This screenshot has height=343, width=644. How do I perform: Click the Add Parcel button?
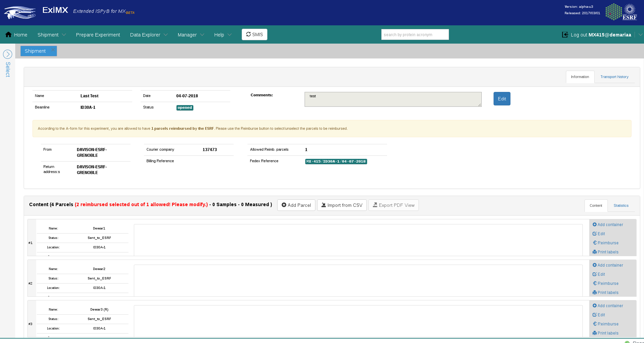[296, 205]
